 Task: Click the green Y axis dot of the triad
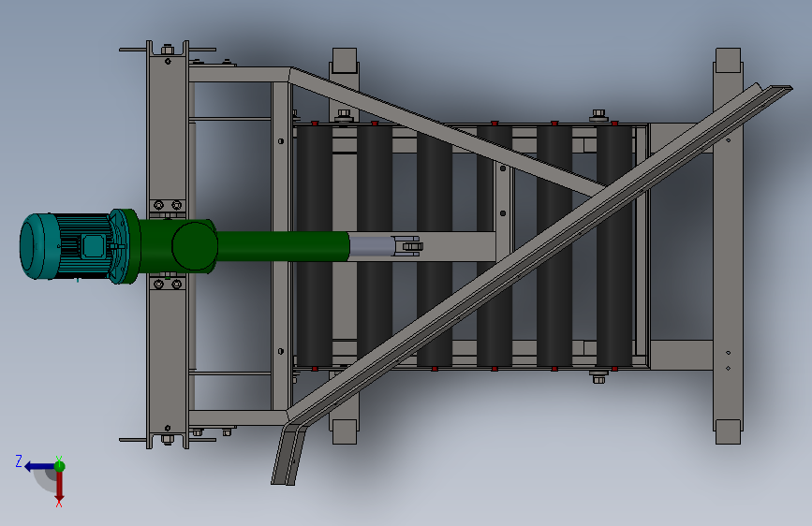tap(60, 466)
